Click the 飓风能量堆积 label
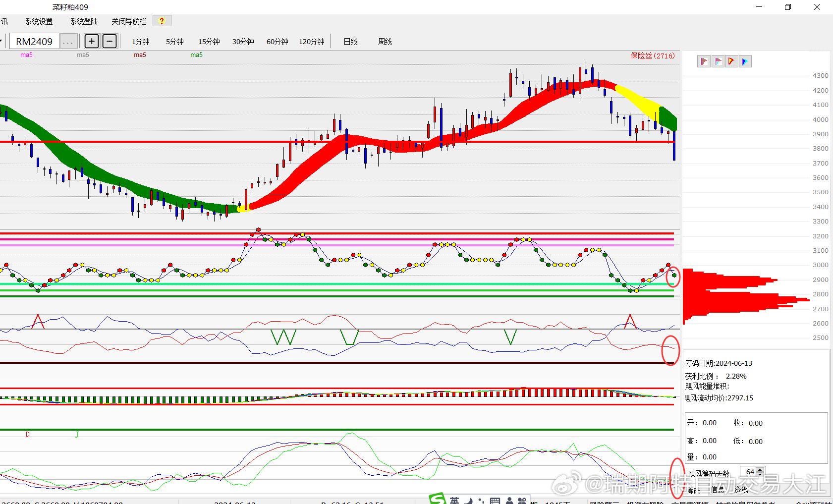Viewport: 833px width, 504px height. [707, 386]
